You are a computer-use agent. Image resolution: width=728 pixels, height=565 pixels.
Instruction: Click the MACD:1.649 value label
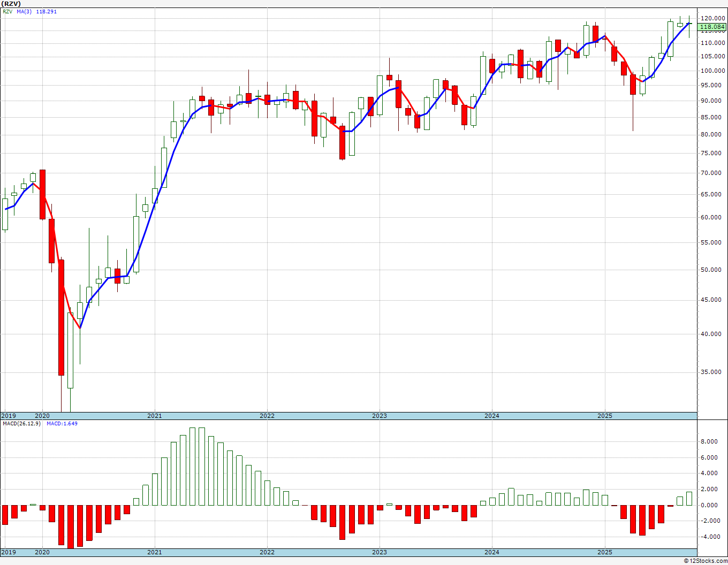(62, 424)
